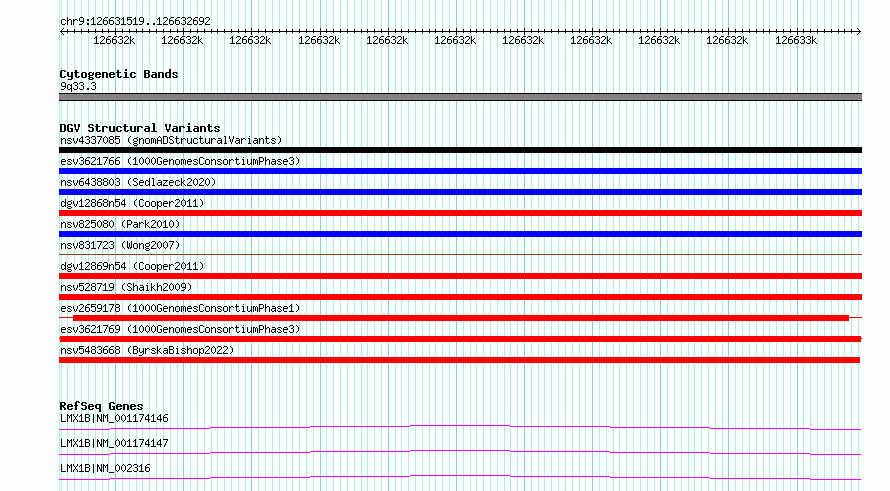Screen dimensions: 890x491
Task: Open the LMX1B|NM_001174146 transcript label
Action: click(x=114, y=418)
